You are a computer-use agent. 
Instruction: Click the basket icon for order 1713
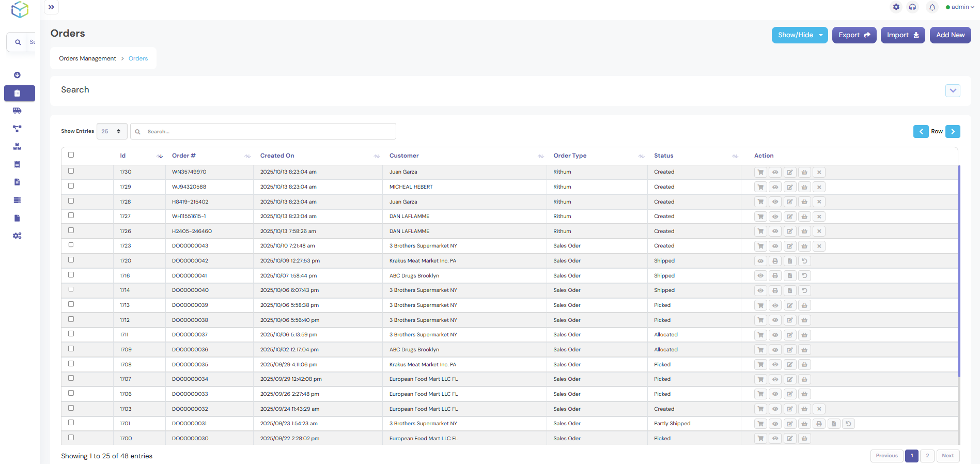point(804,305)
